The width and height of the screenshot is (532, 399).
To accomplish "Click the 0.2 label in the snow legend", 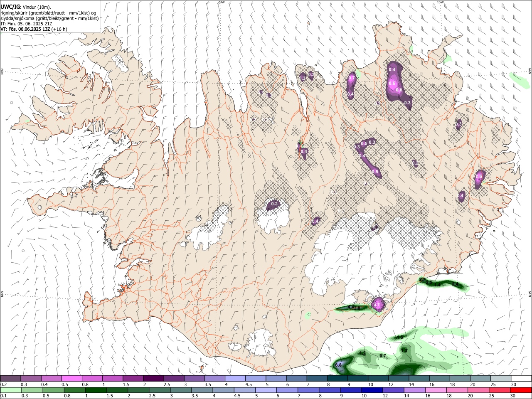I will coord(4,384).
